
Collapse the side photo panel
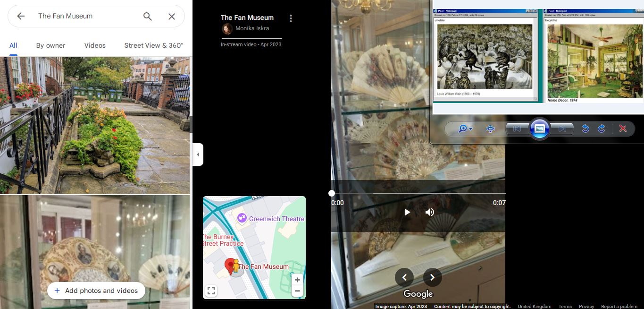click(x=198, y=154)
